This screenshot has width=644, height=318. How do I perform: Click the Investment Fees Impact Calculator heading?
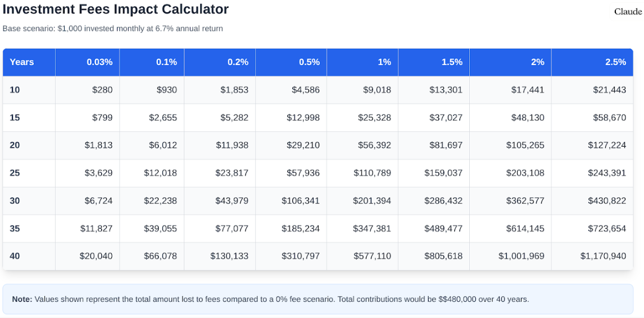click(x=116, y=10)
